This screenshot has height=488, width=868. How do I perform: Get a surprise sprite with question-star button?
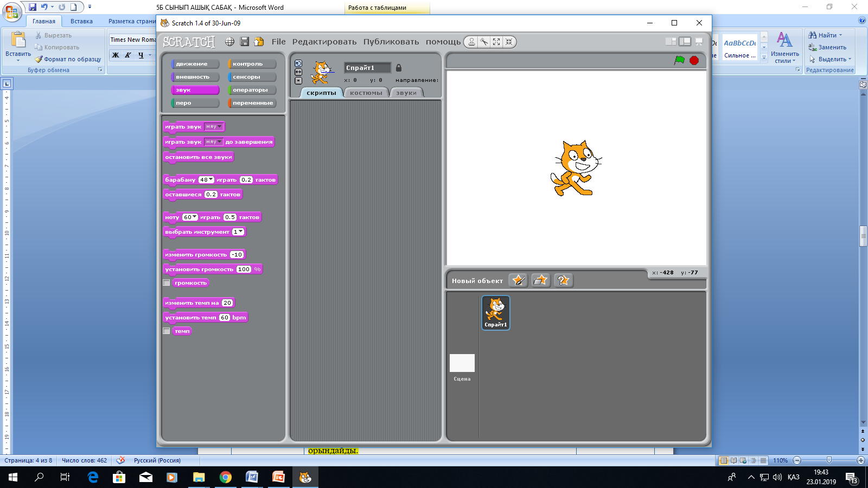click(564, 280)
